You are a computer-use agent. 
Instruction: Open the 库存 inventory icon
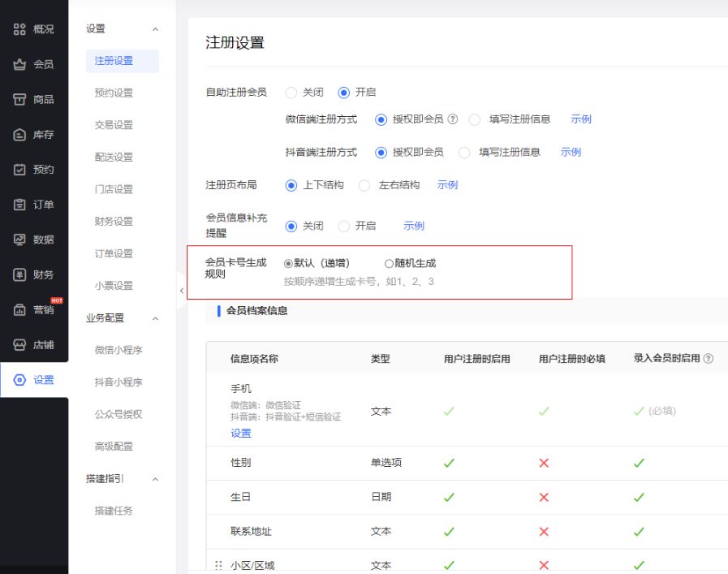pyautogui.click(x=19, y=135)
